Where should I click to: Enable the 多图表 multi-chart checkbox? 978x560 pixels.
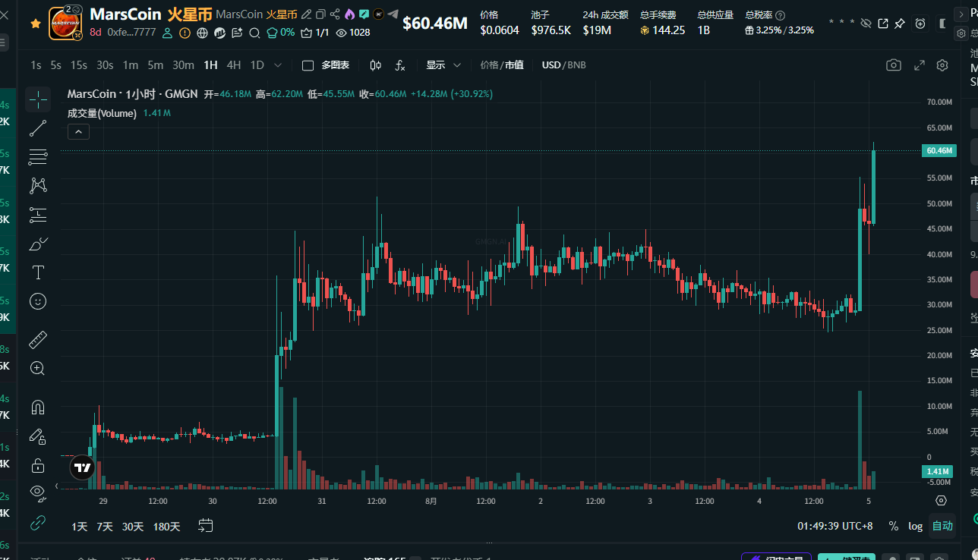click(x=308, y=65)
